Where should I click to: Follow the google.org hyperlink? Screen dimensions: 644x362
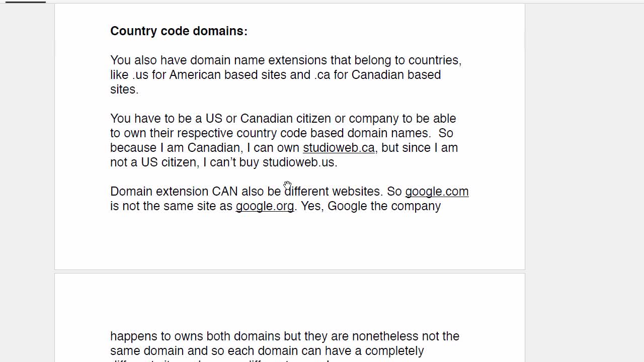pos(265,206)
